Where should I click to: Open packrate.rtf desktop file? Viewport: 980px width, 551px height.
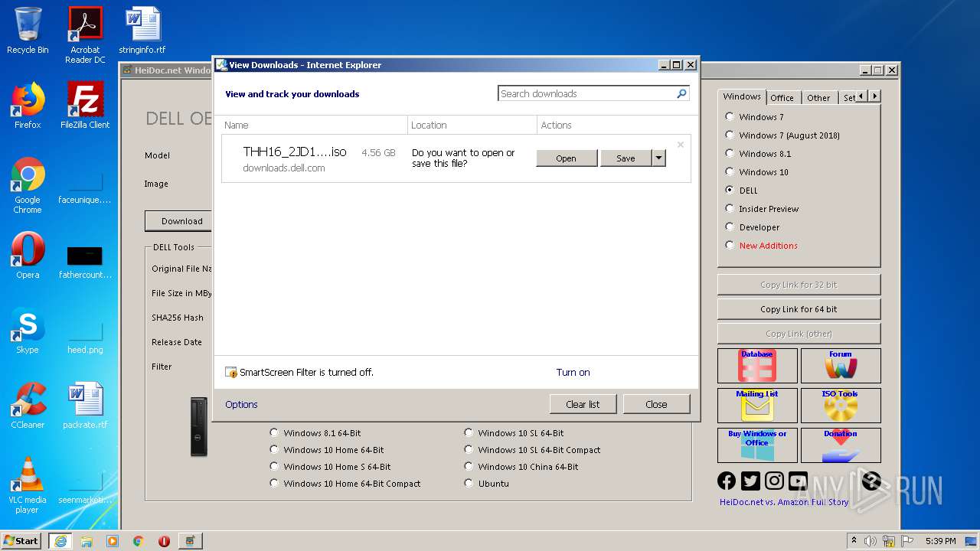tap(85, 406)
